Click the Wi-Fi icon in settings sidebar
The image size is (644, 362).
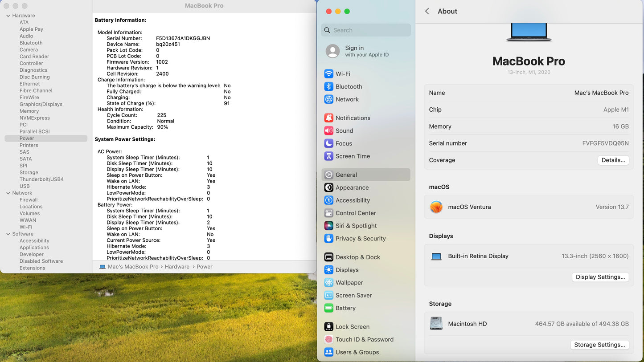(x=328, y=74)
